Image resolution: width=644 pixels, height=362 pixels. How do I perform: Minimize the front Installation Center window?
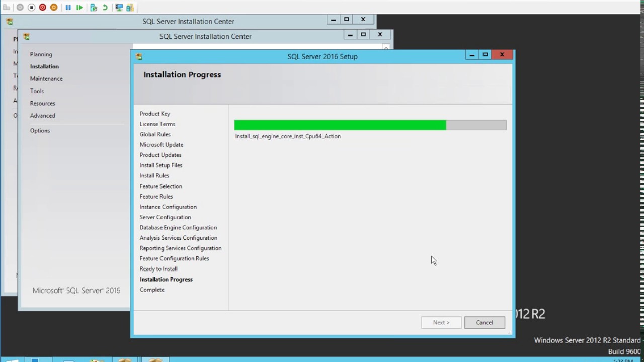pos(350,35)
